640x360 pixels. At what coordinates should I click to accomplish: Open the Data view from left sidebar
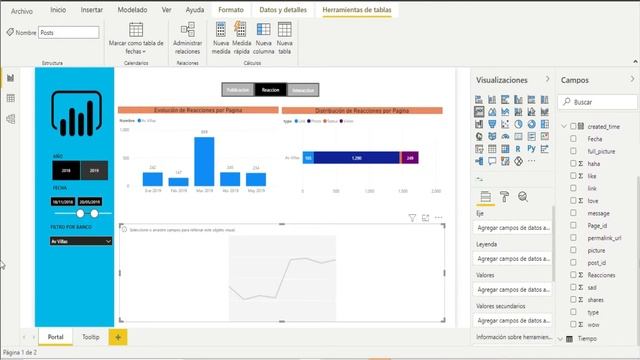(11, 98)
